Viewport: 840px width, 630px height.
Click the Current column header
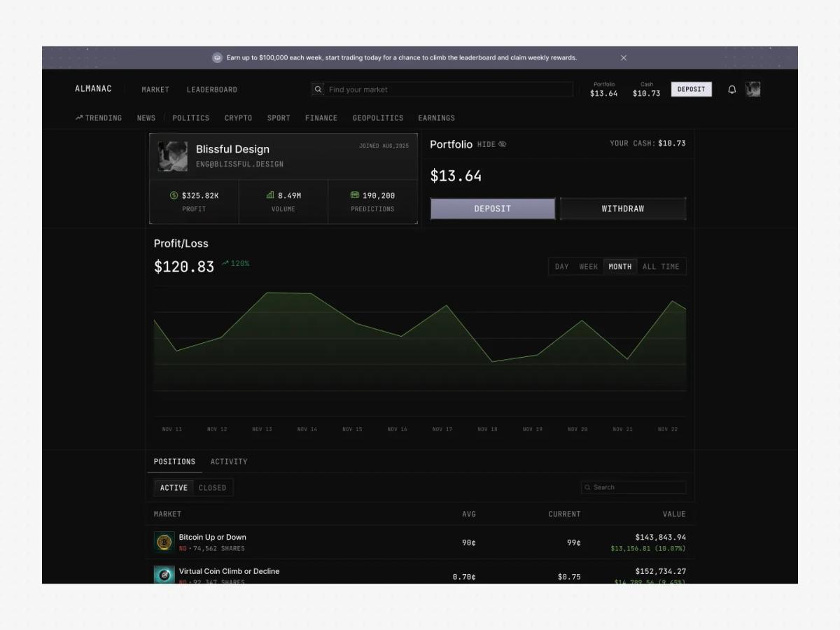(565, 514)
